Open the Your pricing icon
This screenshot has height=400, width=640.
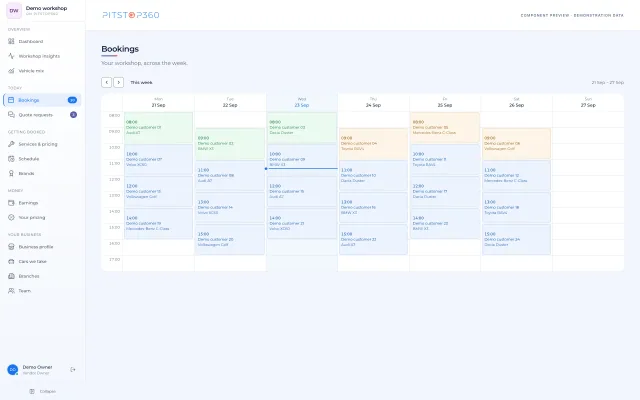tap(11, 218)
